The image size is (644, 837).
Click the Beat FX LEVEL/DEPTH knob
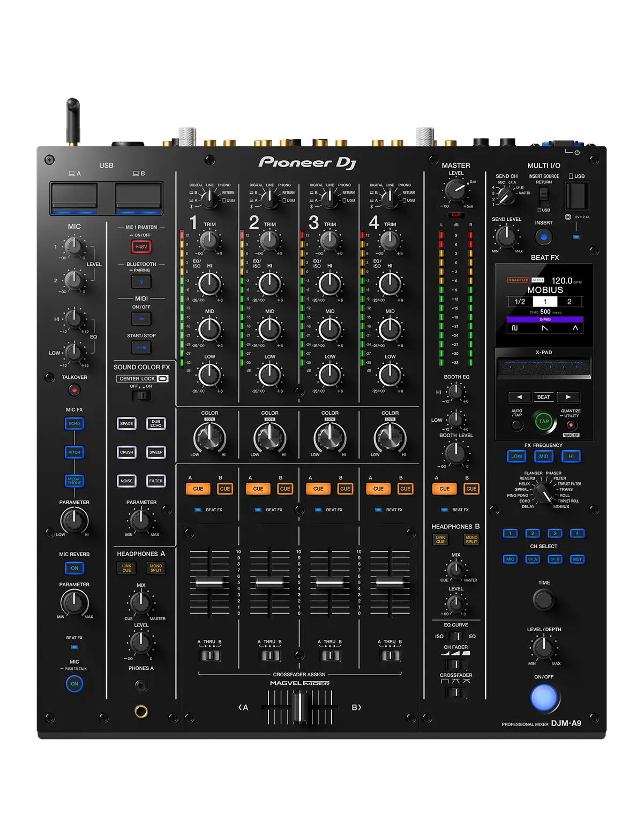point(544,647)
